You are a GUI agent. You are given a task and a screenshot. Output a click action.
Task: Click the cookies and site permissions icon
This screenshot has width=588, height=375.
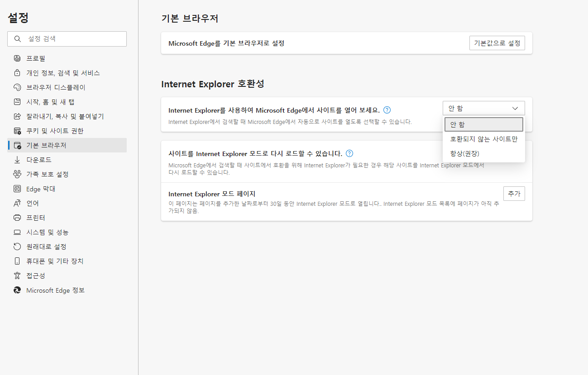[x=17, y=131]
